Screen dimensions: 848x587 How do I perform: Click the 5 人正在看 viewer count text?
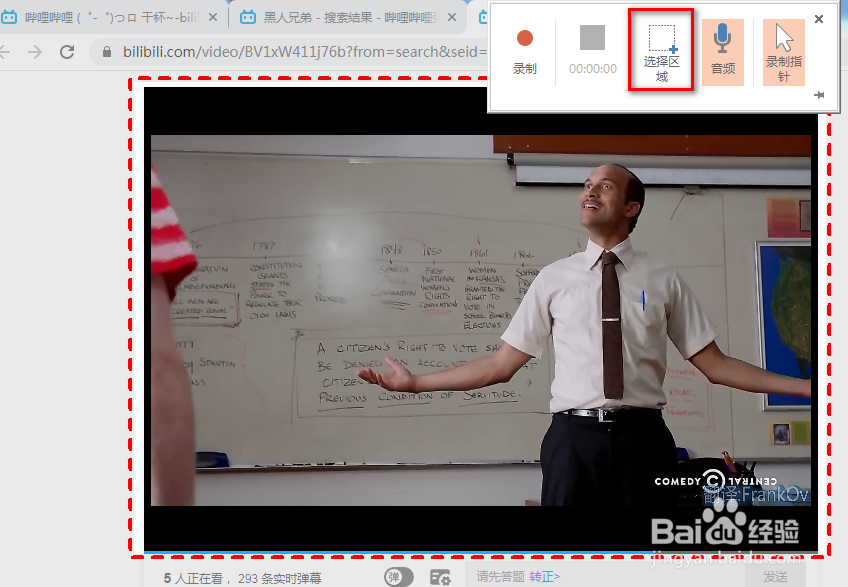click(193, 578)
